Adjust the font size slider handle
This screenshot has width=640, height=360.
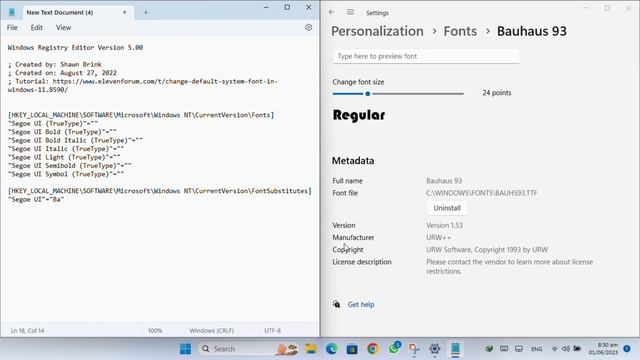pos(368,93)
